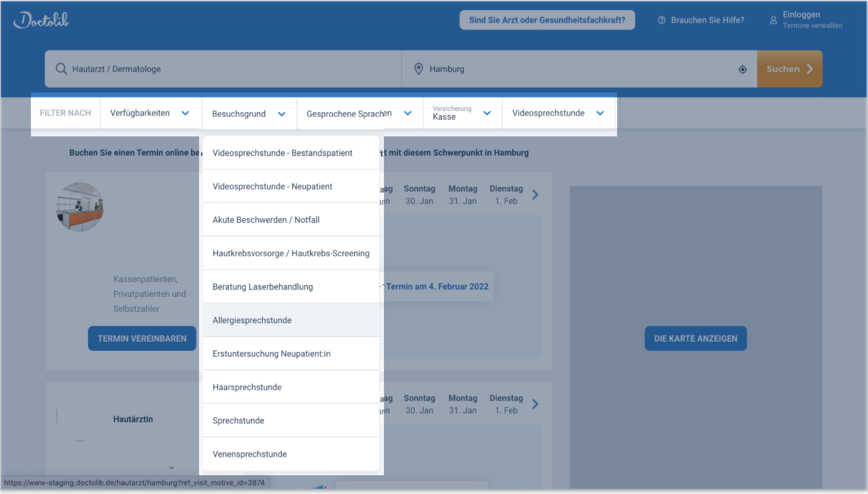
Task: Advance second calendar with right chevron
Action: [x=535, y=404]
